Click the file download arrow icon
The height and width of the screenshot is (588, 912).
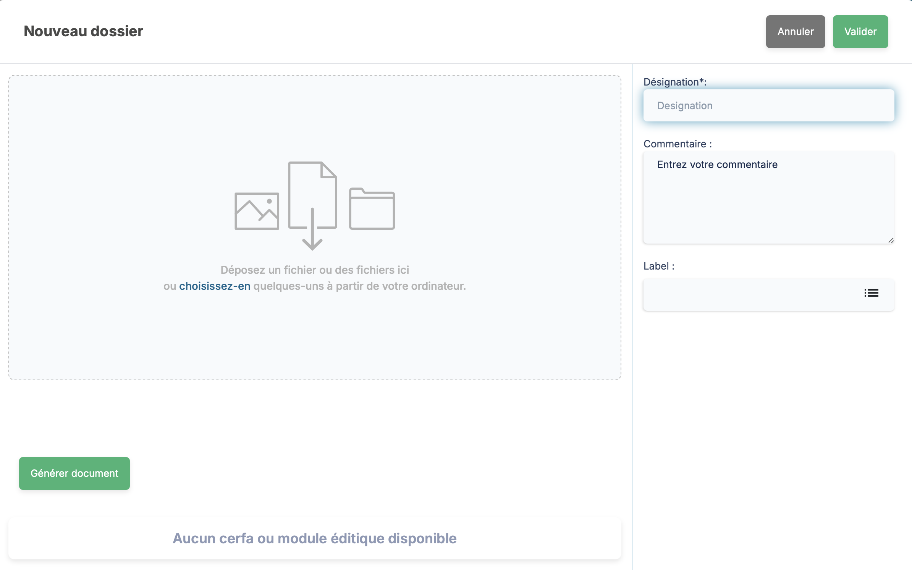(312, 206)
